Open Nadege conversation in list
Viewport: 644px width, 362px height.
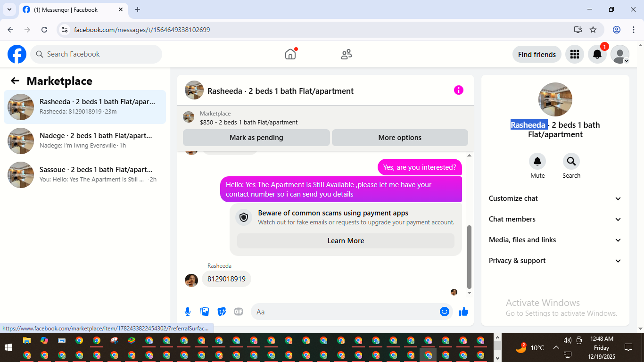point(85,141)
